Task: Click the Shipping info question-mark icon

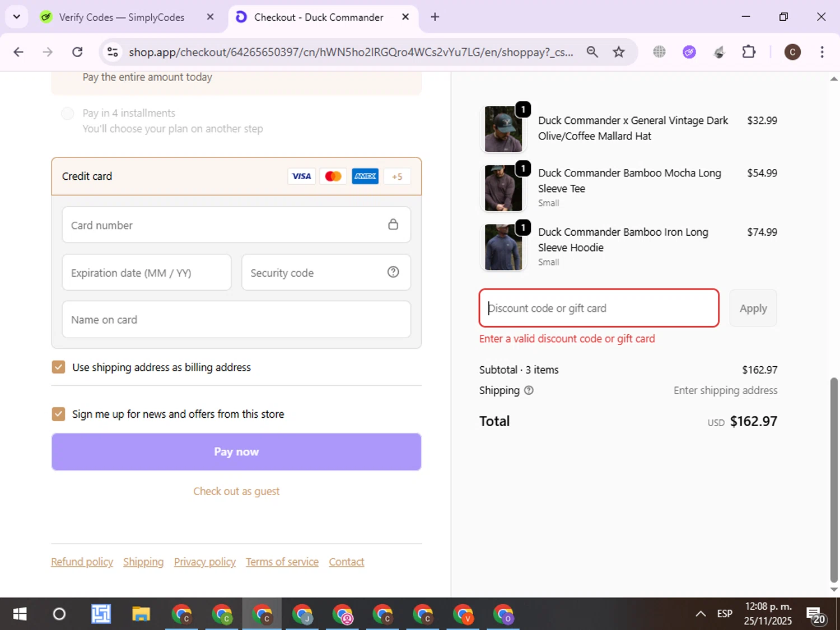Action: (529, 390)
